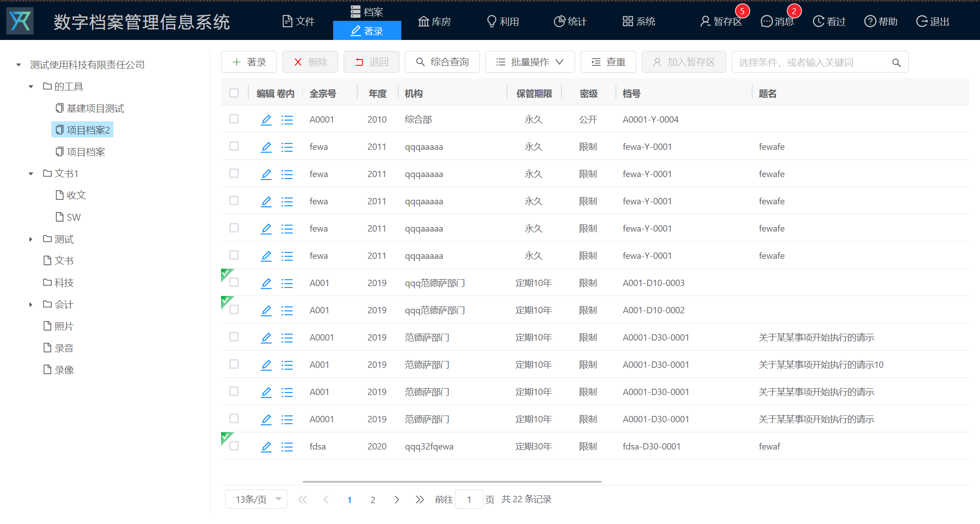
Task: Edit the A0001-Y-0004 record with pencil icon
Action: coord(266,120)
